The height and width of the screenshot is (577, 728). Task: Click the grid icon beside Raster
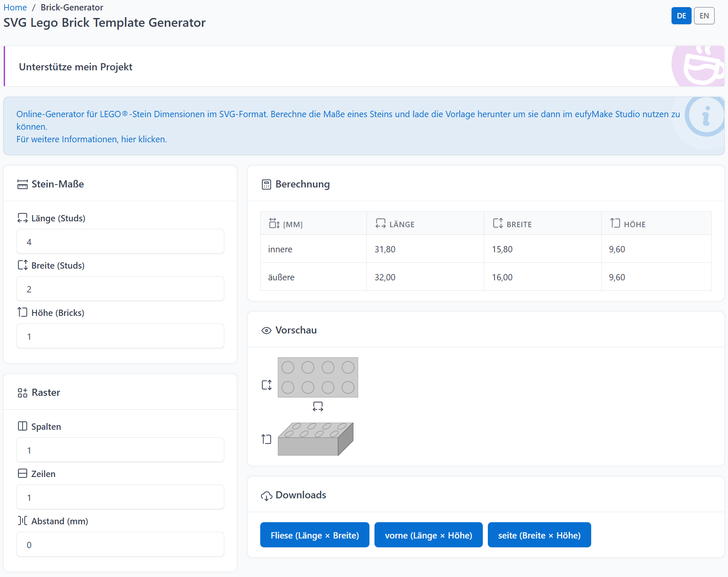click(23, 393)
